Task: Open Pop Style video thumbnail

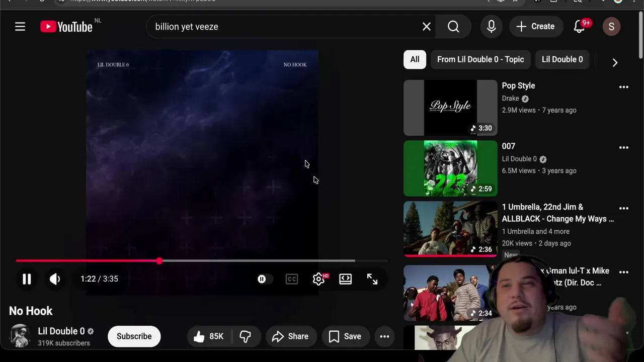Action: (450, 108)
